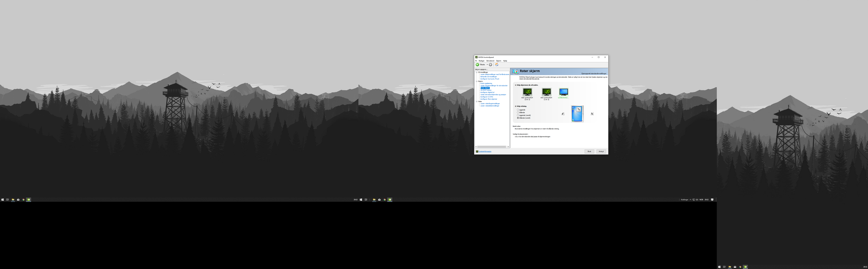Collapse the 3D-innstillinger tree node
Viewport: 868px width, 269px height.
tap(476, 72)
